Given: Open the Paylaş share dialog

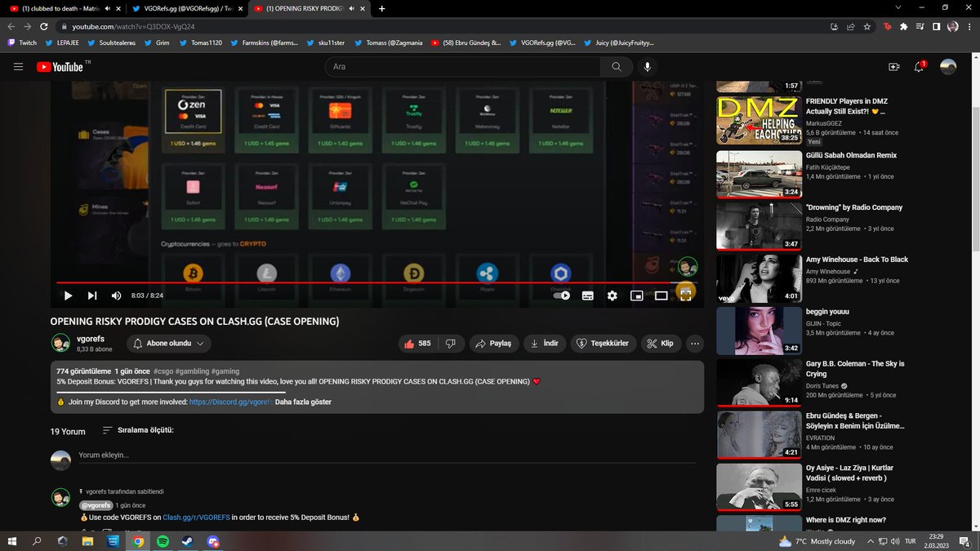Looking at the screenshot, I should pyautogui.click(x=493, y=344).
